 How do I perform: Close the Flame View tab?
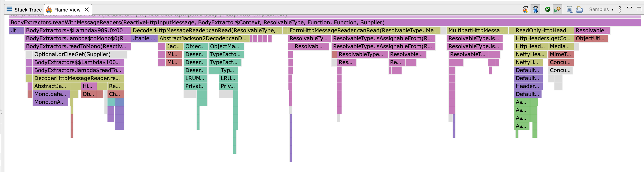point(87,10)
